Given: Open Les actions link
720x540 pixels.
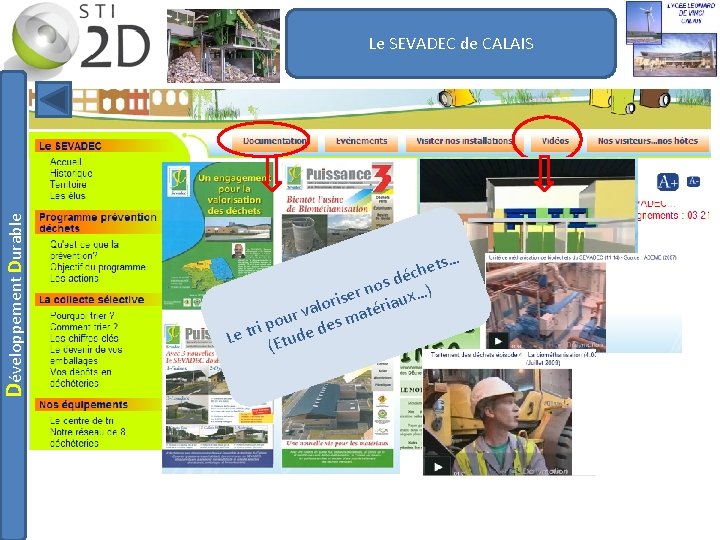Looking at the screenshot, I should [x=74, y=278].
